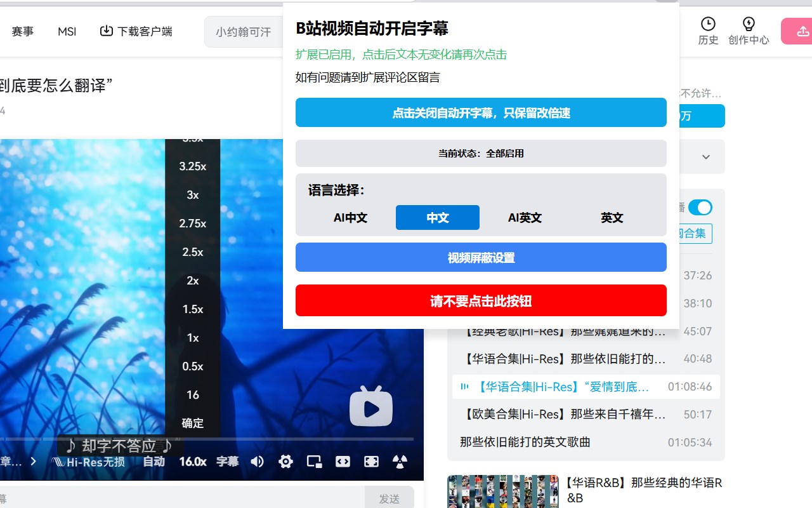Choose 1.5x playback speed
Viewport: 812px width, 508px height.
[193, 309]
